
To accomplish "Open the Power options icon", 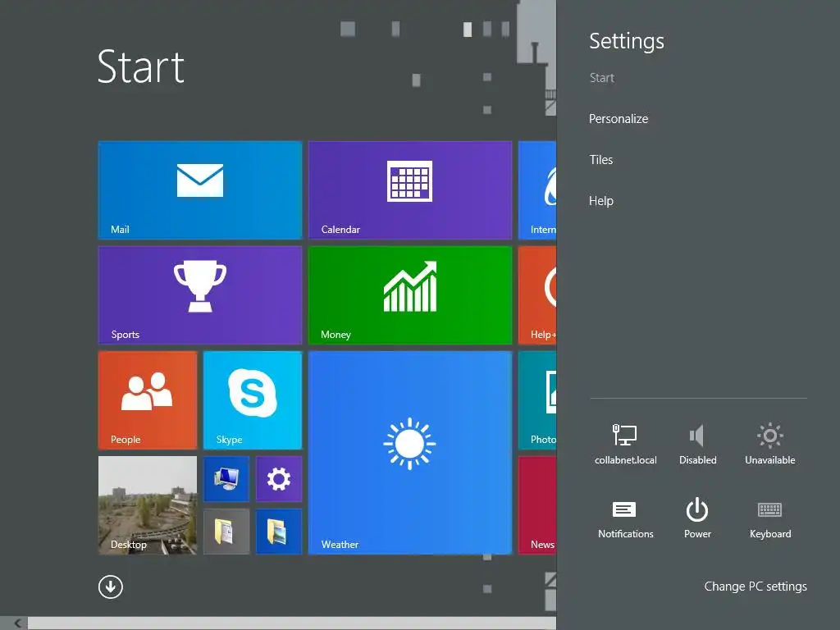I will click(697, 518).
